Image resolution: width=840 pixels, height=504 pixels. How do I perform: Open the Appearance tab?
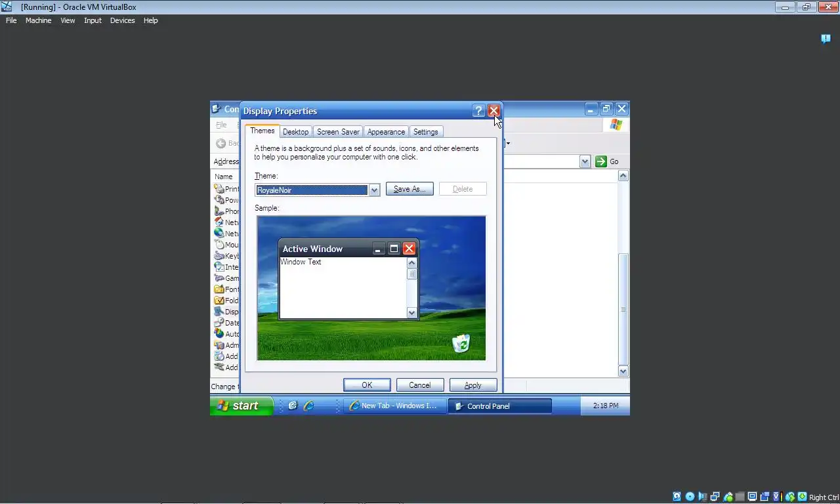point(386,132)
